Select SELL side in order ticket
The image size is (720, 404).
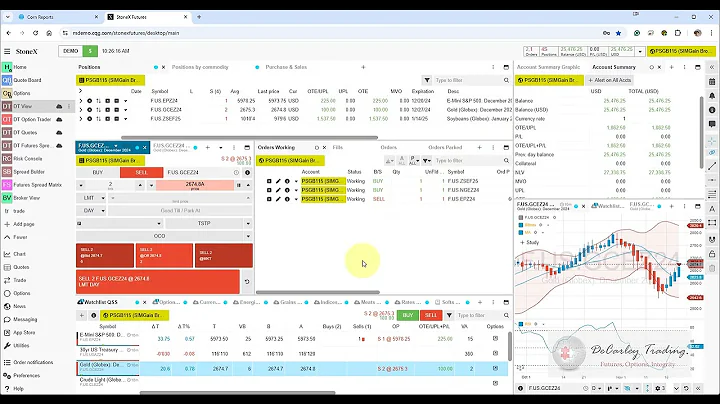(141, 173)
